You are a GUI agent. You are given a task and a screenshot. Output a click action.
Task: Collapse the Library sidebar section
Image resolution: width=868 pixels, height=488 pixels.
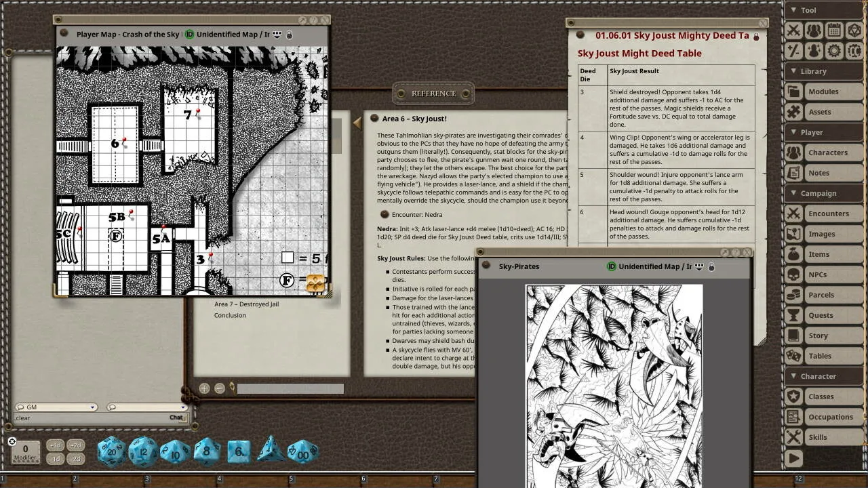pyautogui.click(x=824, y=71)
